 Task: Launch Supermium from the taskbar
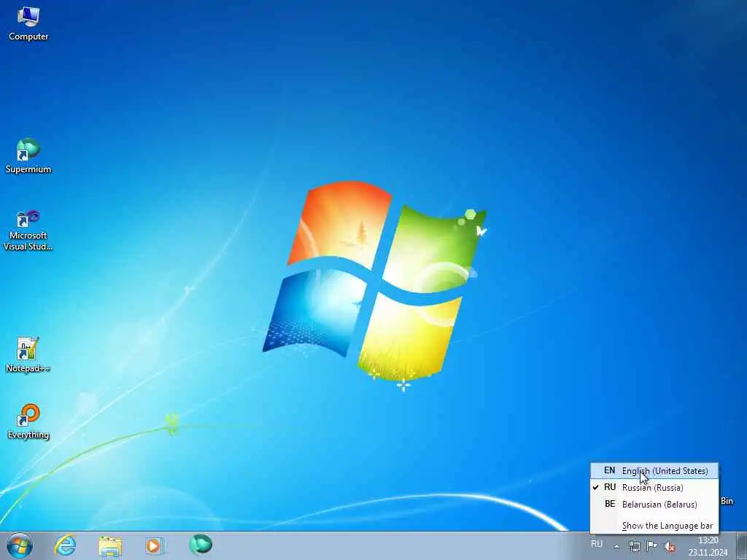pyautogui.click(x=200, y=545)
